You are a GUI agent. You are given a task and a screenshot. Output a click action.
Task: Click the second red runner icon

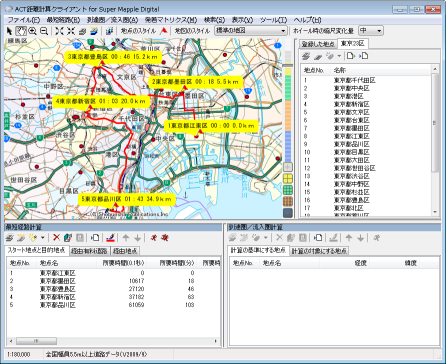(x=165, y=238)
